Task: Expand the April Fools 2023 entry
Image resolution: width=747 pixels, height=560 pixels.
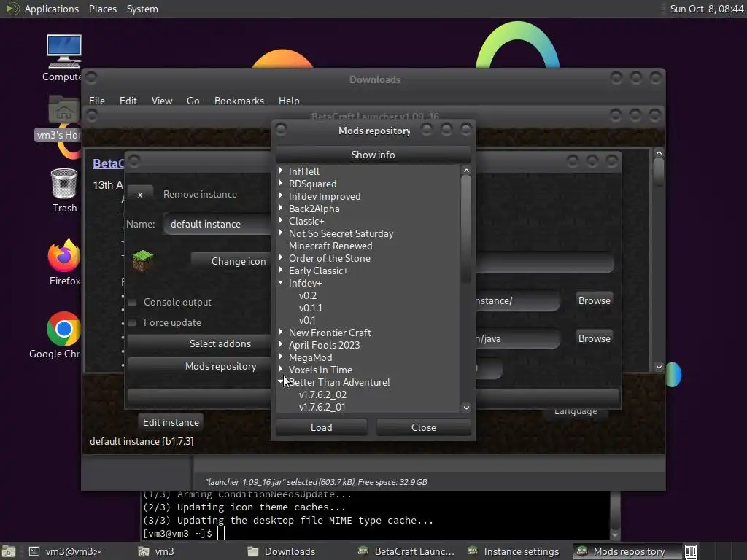Action: (281, 344)
